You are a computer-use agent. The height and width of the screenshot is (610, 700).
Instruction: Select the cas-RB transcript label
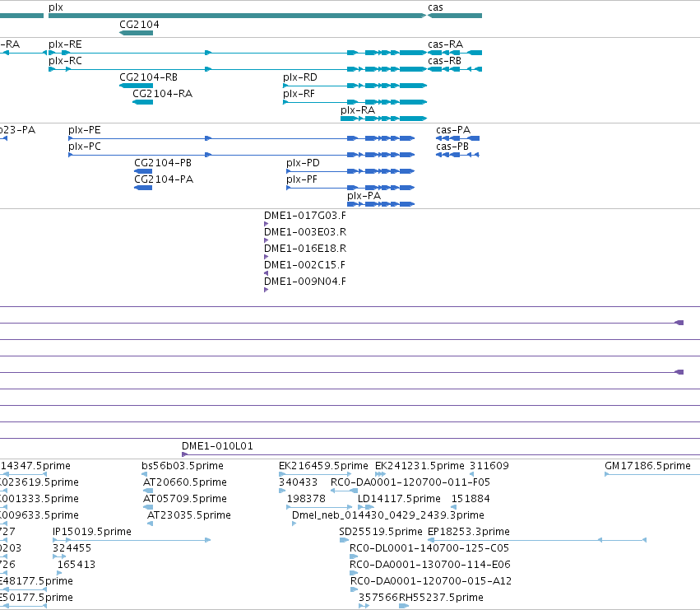pos(444,61)
